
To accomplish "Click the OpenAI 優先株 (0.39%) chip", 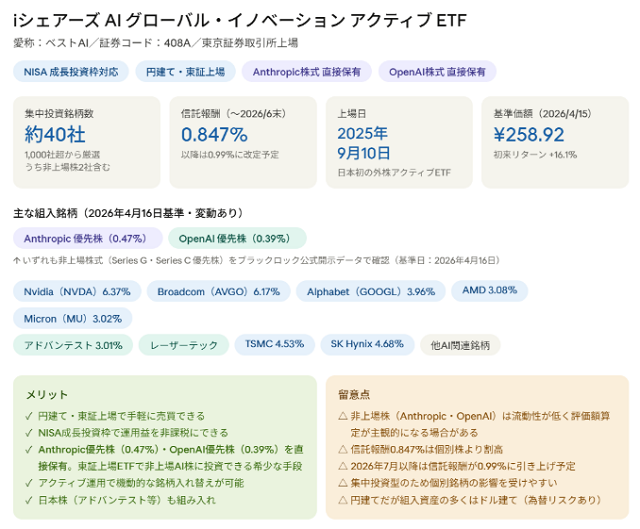I will coord(236,238).
